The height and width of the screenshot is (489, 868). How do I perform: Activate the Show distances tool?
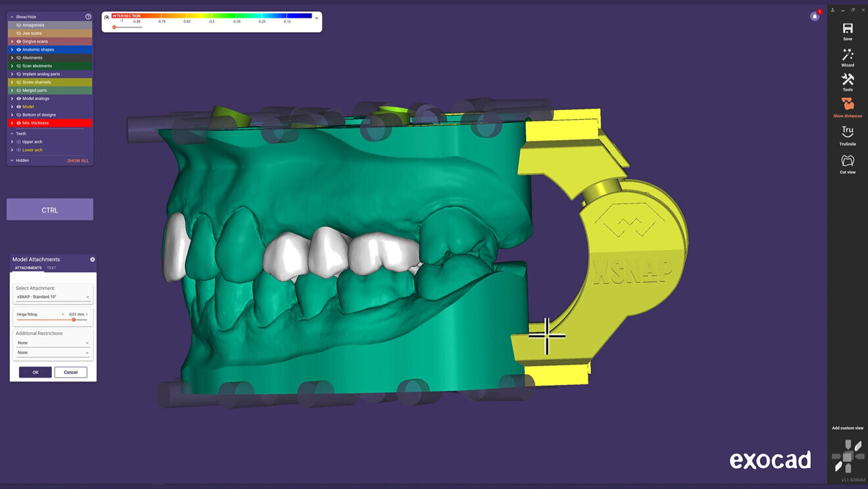pos(847,107)
